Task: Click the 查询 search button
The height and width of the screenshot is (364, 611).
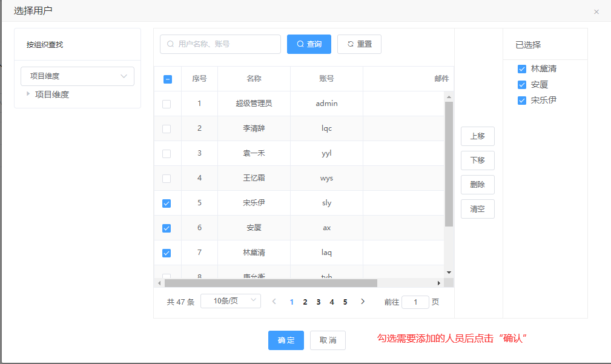Action: 309,44
